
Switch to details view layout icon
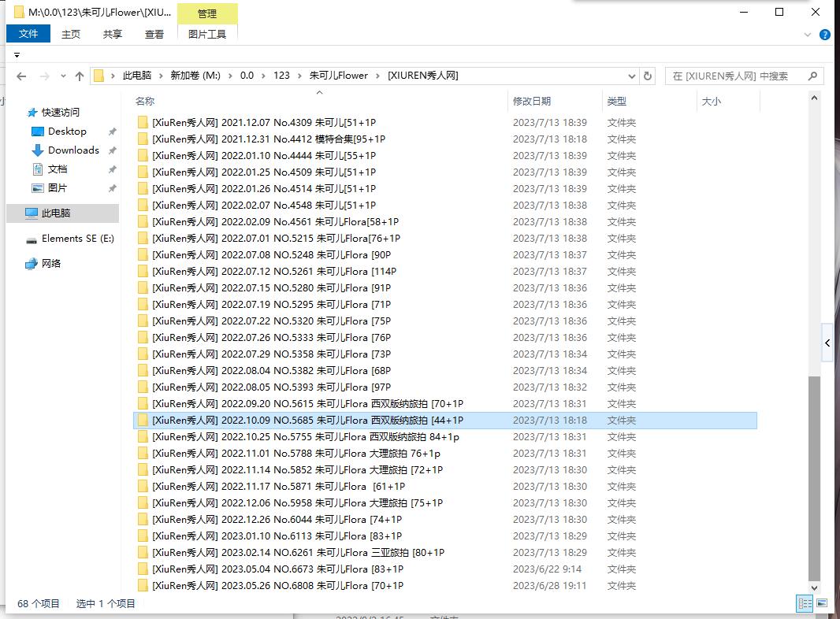pyautogui.click(x=805, y=604)
